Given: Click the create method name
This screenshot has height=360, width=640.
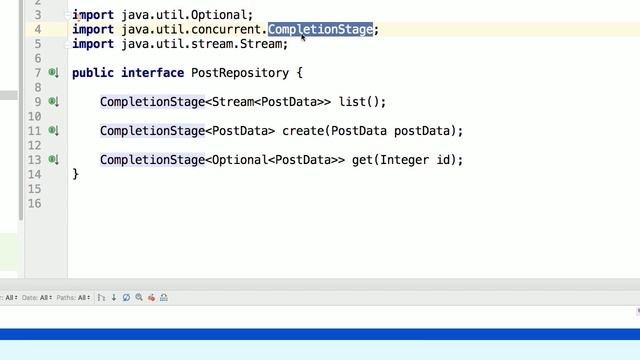Looking at the screenshot, I should (303, 131).
